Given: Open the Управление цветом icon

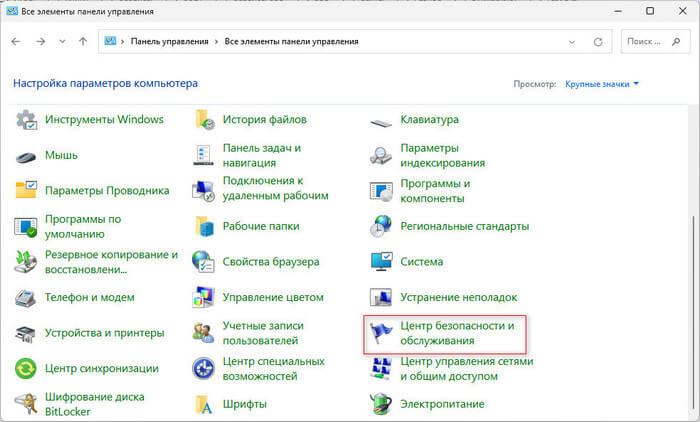Looking at the screenshot, I should click(204, 297).
